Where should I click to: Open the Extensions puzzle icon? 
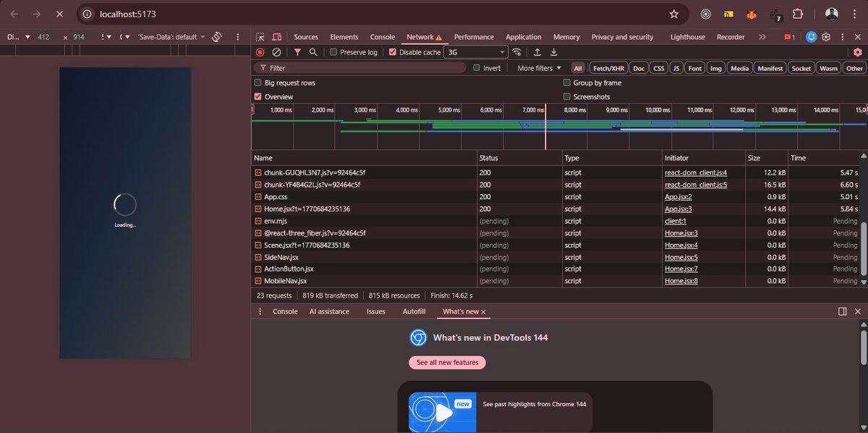(x=798, y=14)
